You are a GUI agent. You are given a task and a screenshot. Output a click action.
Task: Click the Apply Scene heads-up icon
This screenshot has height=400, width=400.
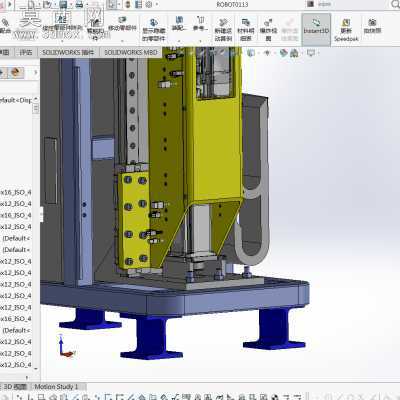294,53
